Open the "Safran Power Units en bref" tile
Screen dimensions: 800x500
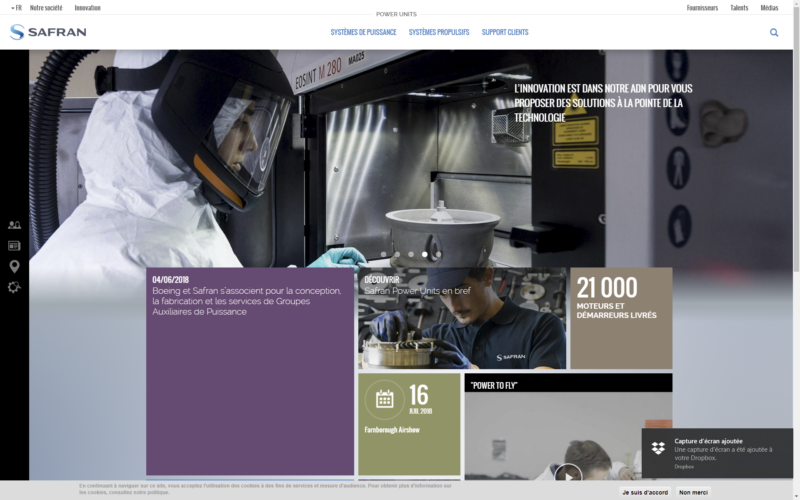[461, 319]
